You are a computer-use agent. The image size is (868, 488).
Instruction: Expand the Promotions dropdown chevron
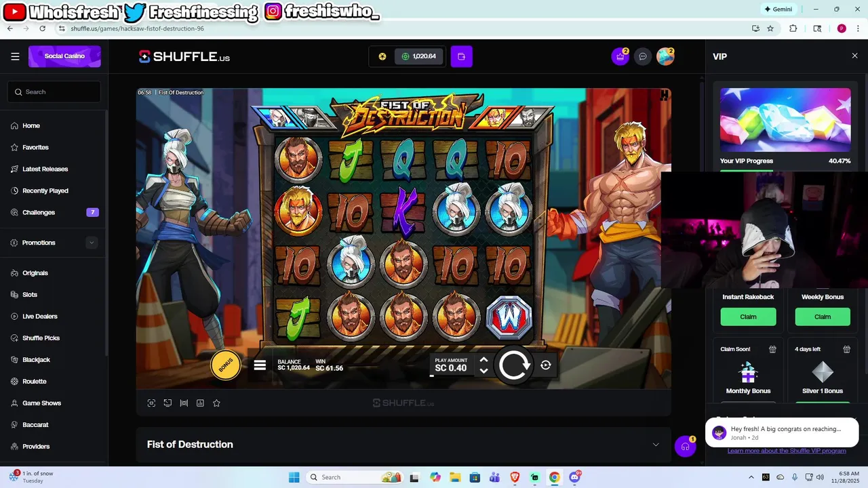point(92,243)
